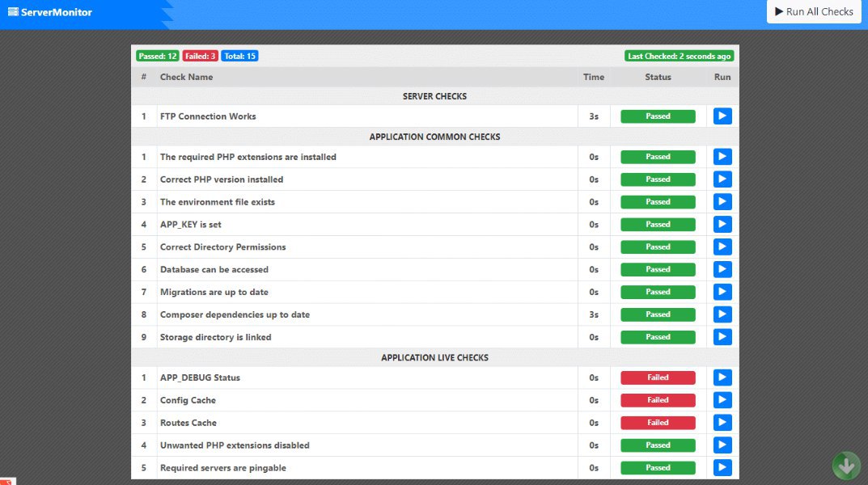Viewport: 868px width, 485px height.
Task: Click the green scroll-down arrow icon
Action: click(x=846, y=466)
